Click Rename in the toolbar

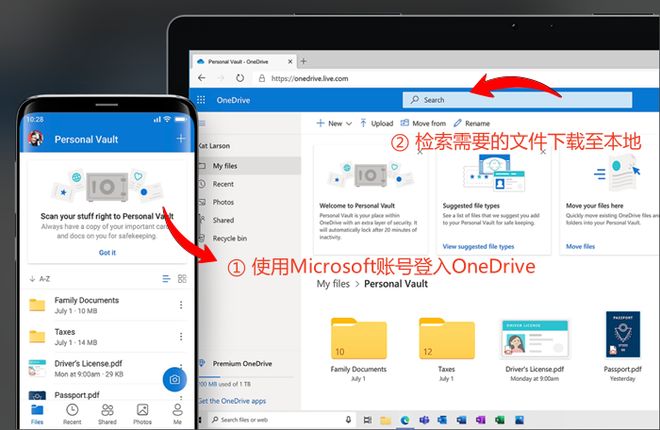[471, 123]
